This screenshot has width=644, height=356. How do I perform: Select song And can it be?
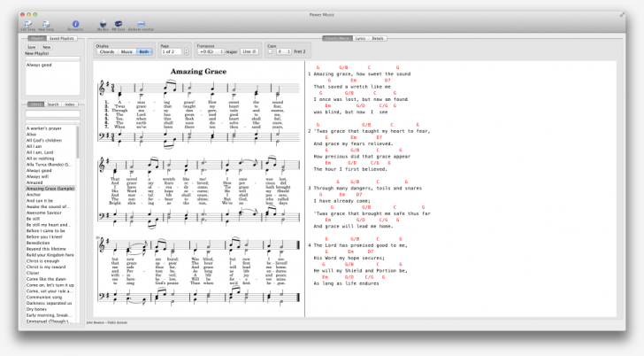tap(40, 201)
